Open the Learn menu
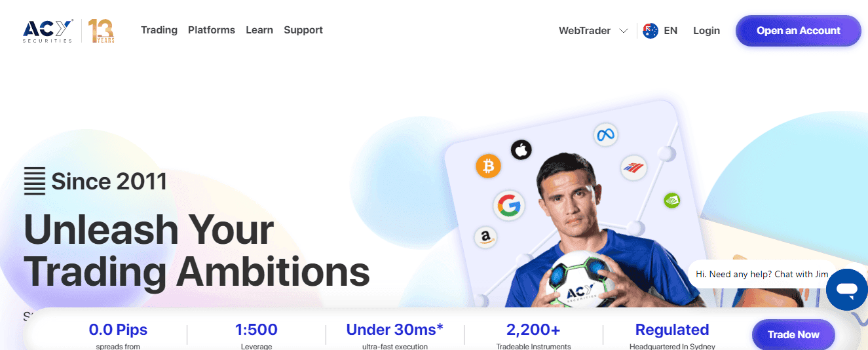The width and height of the screenshot is (868, 350). pyautogui.click(x=259, y=30)
